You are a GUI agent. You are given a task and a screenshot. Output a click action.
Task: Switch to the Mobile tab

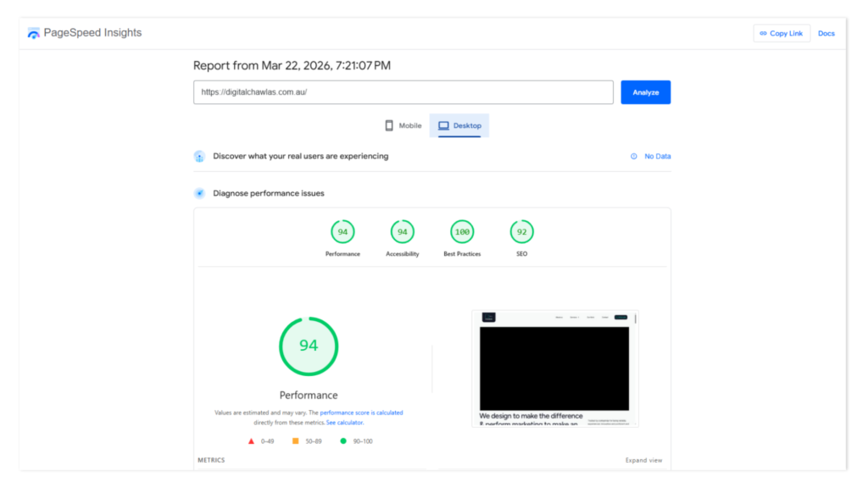tap(403, 125)
